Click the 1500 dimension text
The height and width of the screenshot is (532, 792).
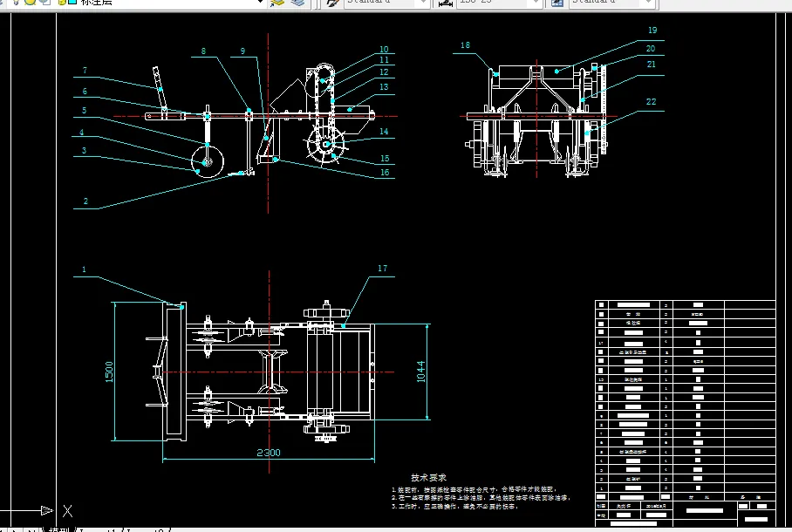110,372
